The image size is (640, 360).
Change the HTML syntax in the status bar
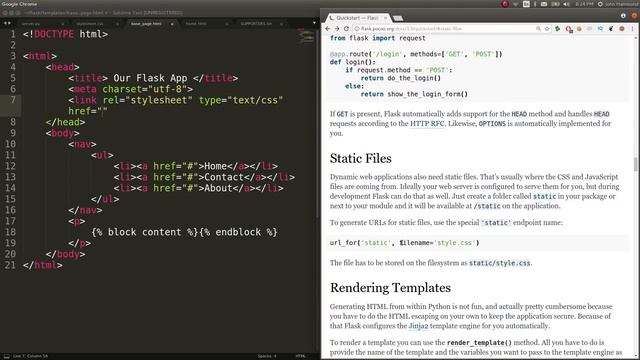[x=300, y=356]
